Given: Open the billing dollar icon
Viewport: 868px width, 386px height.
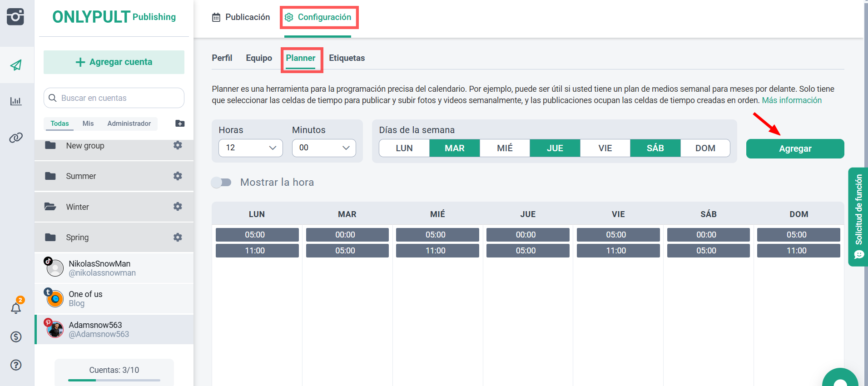Looking at the screenshot, I should [x=16, y=337].
